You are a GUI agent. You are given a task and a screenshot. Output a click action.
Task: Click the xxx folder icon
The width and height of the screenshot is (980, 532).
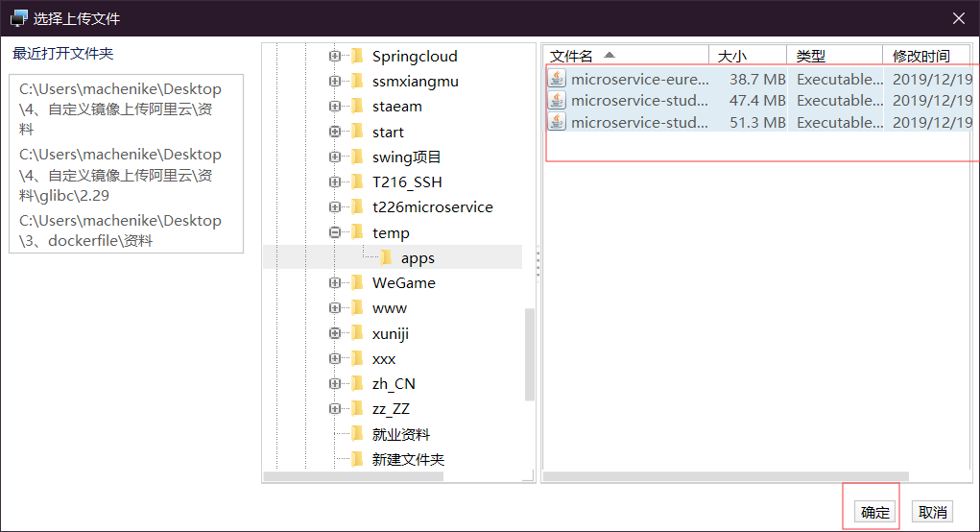(x=357, y=359)
